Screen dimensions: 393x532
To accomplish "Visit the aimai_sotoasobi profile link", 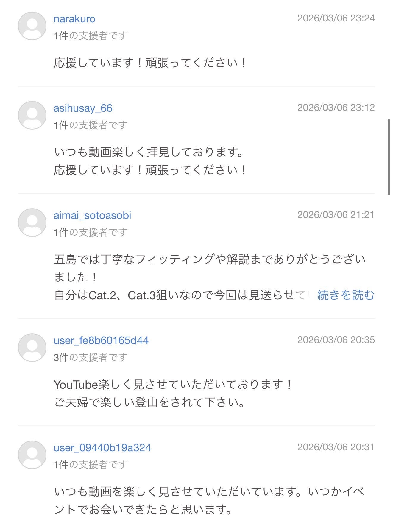I will 92,215.
